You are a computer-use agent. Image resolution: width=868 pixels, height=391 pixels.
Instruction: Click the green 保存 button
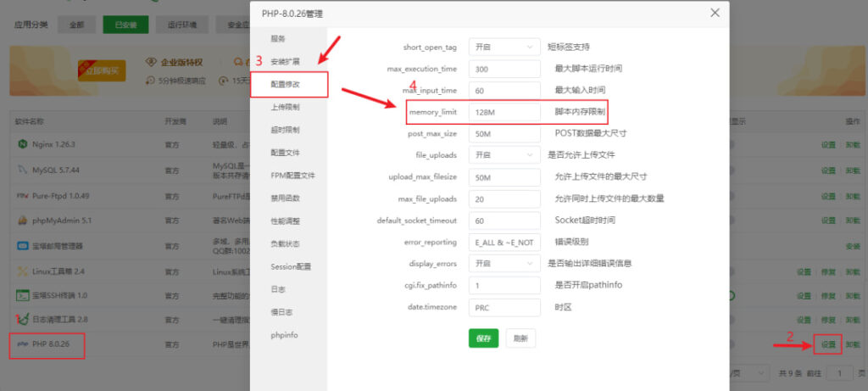(x=483, y=338)
